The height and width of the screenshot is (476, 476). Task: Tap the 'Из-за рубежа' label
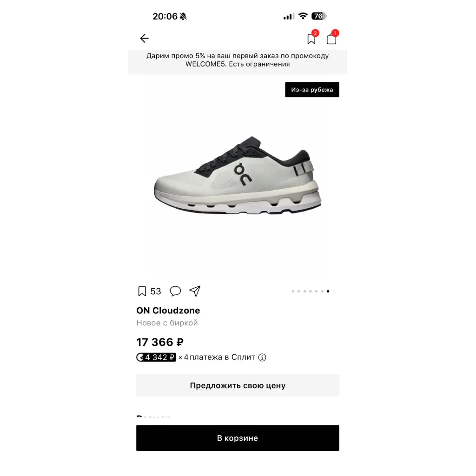click(312, 90)
